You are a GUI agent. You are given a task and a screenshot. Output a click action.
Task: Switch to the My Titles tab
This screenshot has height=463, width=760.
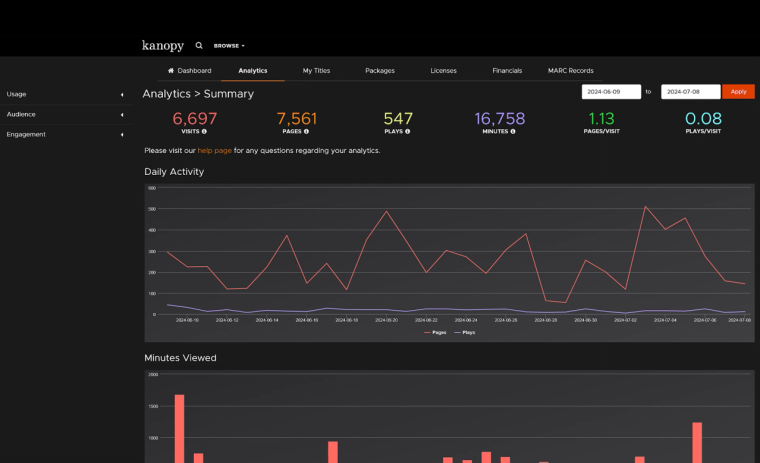pos(316,71)
